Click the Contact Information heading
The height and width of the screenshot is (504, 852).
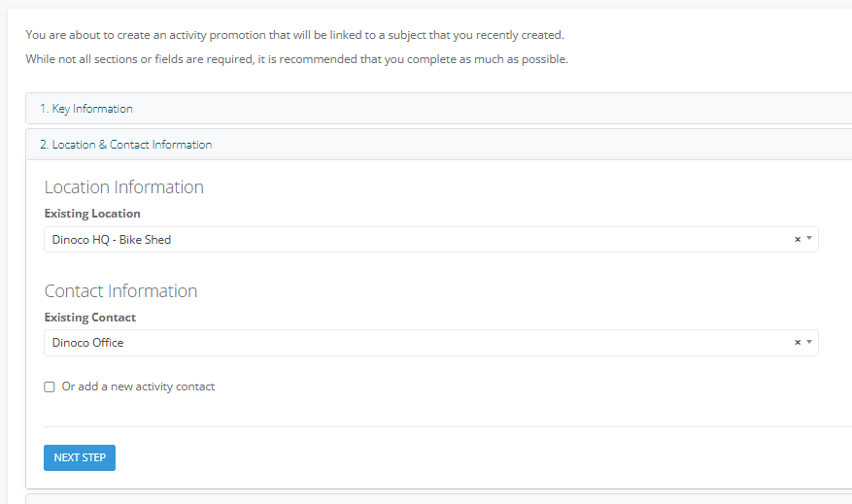(120, 291)
